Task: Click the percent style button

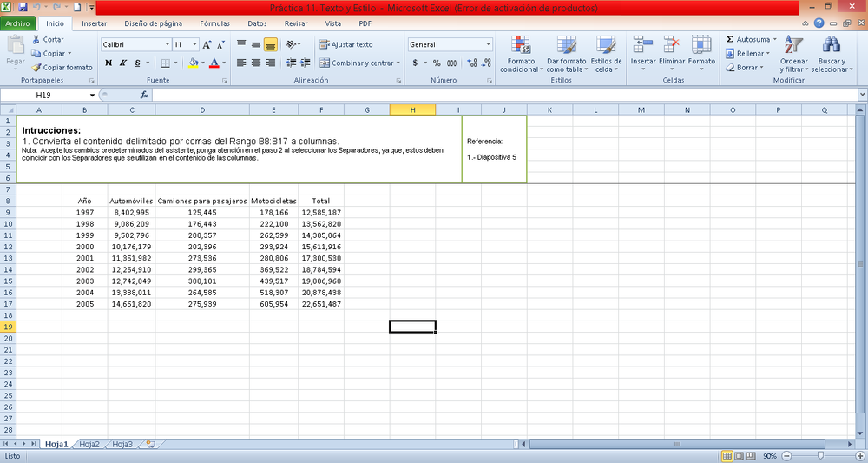Action: (x=436, y=63)
